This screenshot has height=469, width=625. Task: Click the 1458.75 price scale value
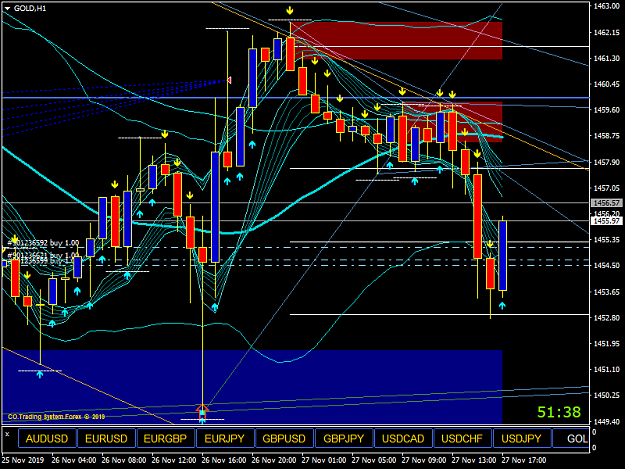tap(607, 136)
